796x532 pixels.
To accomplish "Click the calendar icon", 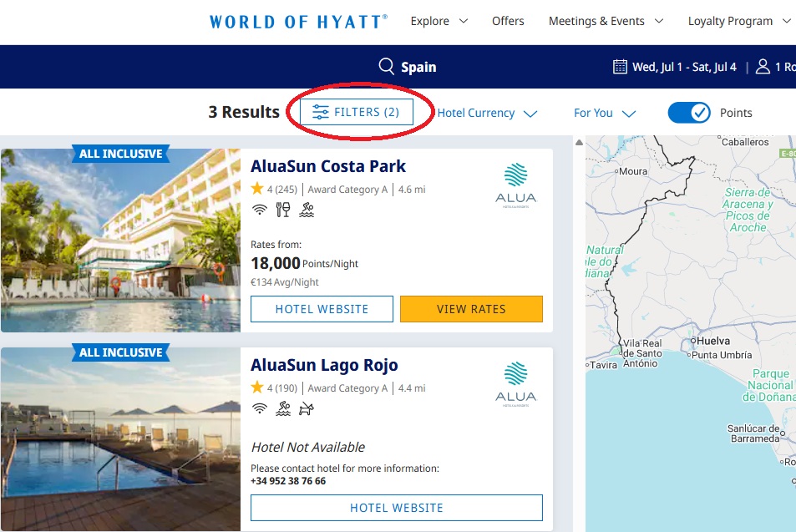I will [x=620, y=67].
